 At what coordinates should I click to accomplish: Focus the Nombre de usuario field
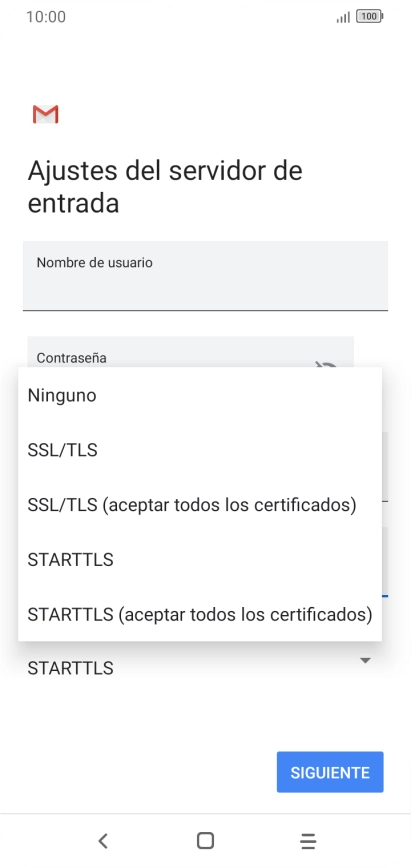pyautogui.click(x=206, y=275)
